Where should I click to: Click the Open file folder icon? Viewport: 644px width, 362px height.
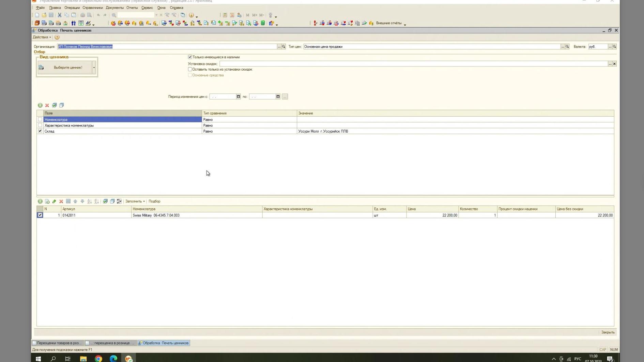[44, 15]
